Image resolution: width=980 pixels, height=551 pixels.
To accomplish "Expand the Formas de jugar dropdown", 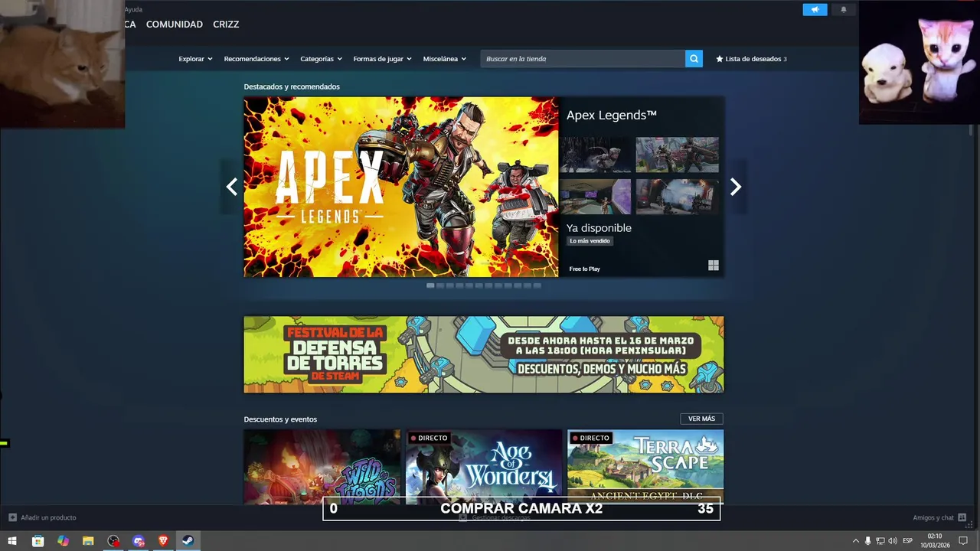I will click(x=382, y=59).
